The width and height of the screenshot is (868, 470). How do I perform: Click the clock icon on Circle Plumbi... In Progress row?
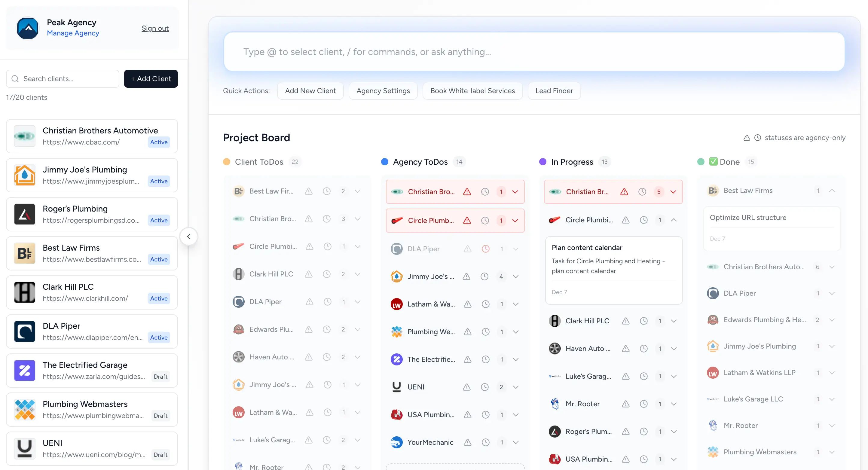643,220
